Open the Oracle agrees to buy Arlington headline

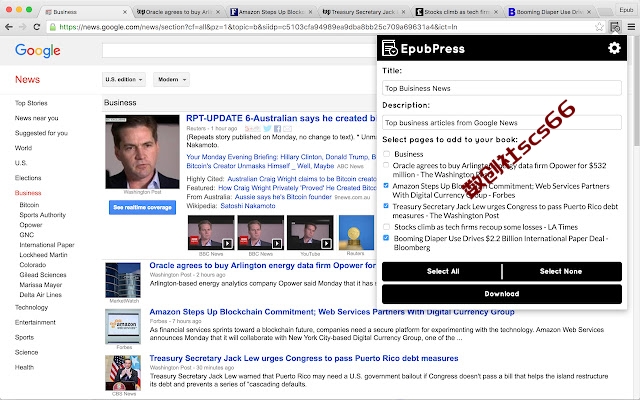[x=262, y=265]
